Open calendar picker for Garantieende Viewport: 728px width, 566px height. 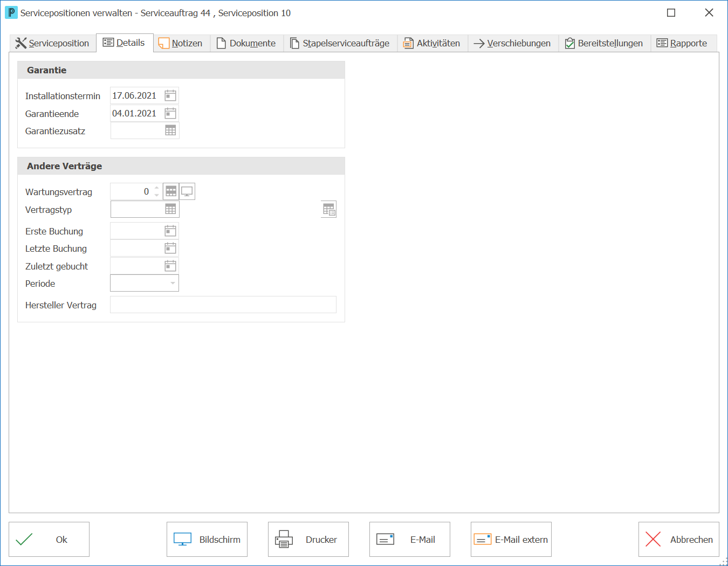(170, 113)
